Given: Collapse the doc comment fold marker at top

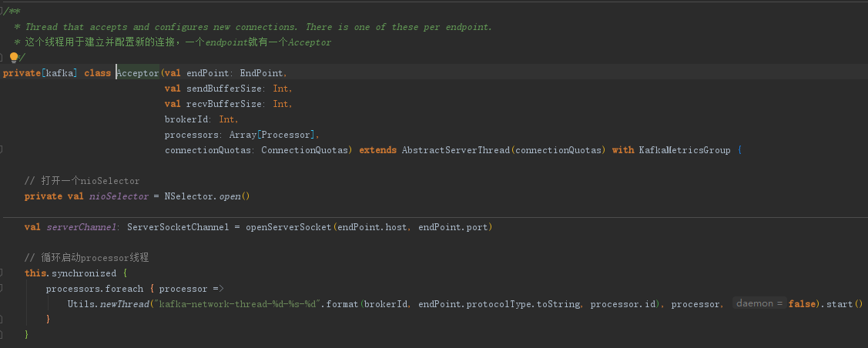Looking at the screenshot, I should [2, 11].
